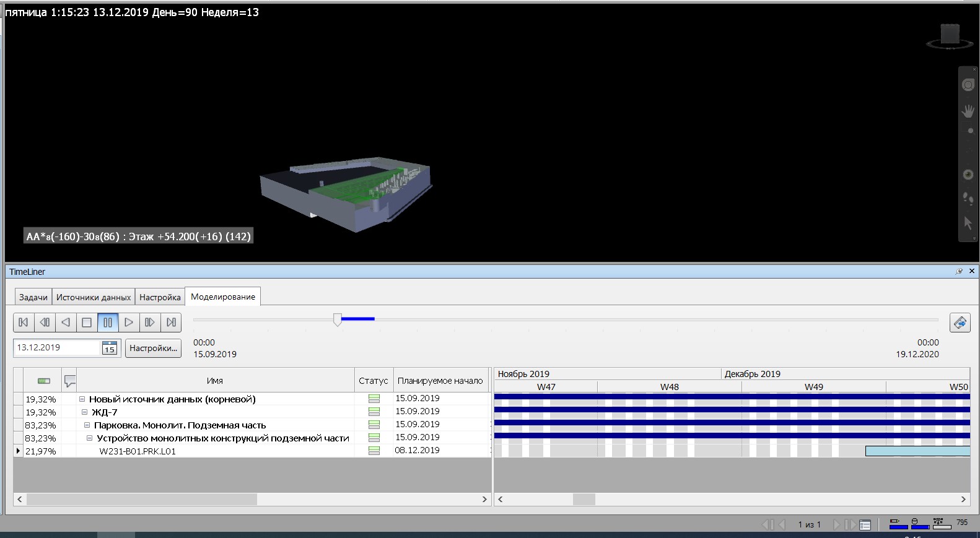Click the progress column header icon

(43, 381)
